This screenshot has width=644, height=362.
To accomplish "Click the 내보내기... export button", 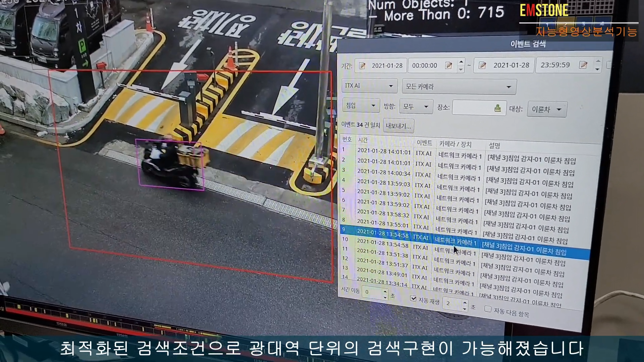I will [398, 126].
